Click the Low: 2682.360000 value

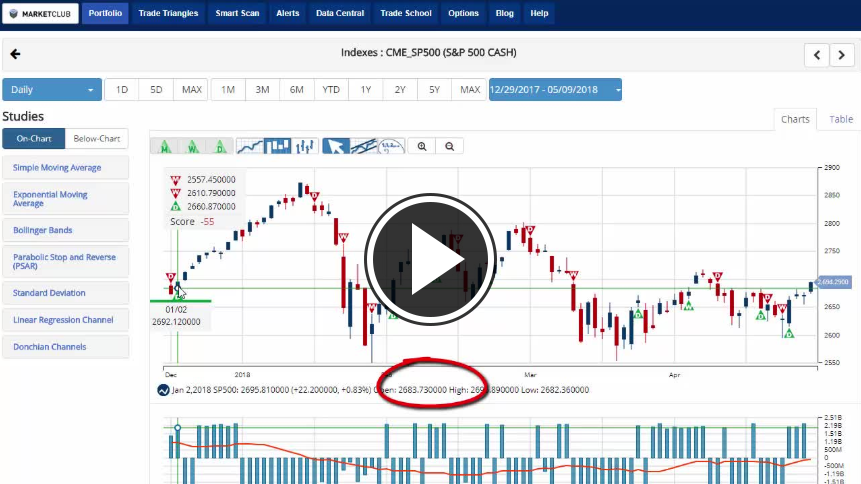pos(555,390)
